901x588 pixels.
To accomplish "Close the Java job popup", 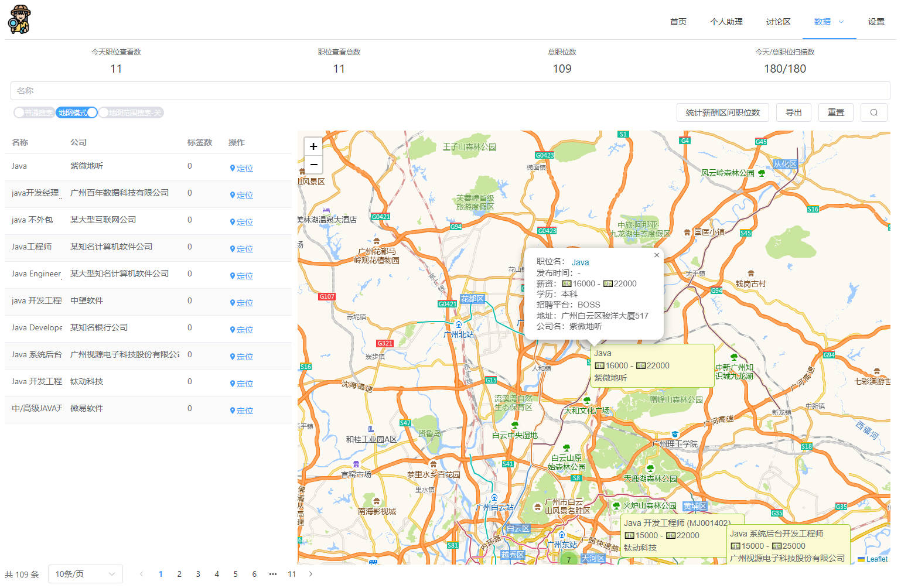I will coord(657,255).
